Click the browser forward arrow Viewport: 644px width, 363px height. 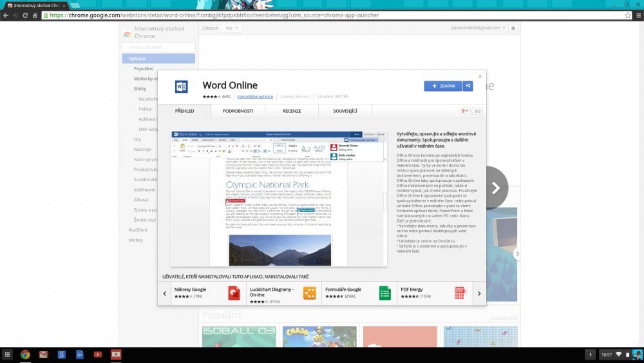coord(15,15)
